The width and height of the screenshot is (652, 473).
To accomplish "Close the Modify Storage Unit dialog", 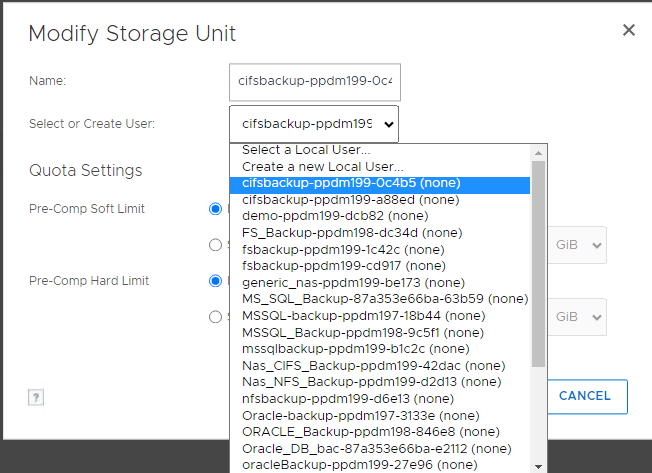I will point(629,30).
